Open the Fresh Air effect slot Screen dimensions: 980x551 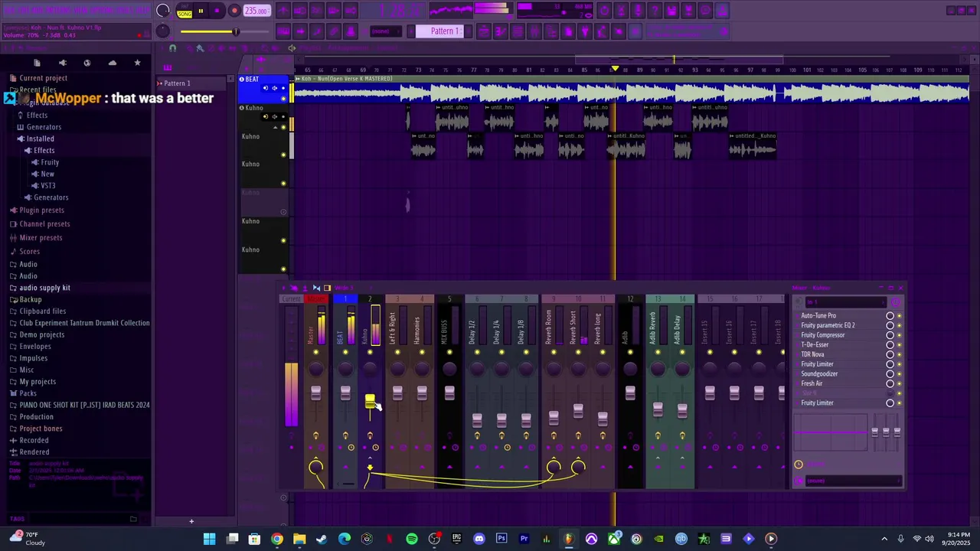(812, 383)
